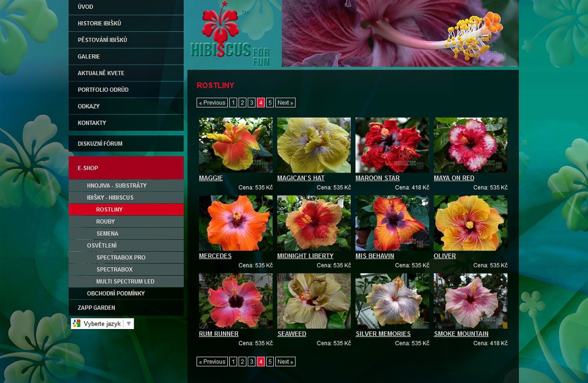
Task: View the Maroon Star product image
Action: point(392,145)
